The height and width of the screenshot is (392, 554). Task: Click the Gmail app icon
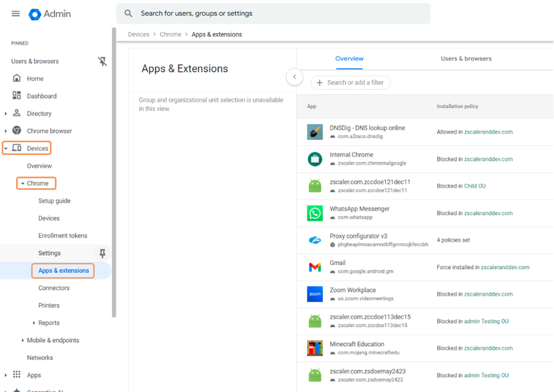pyautogui.click(x=315, y=267)
